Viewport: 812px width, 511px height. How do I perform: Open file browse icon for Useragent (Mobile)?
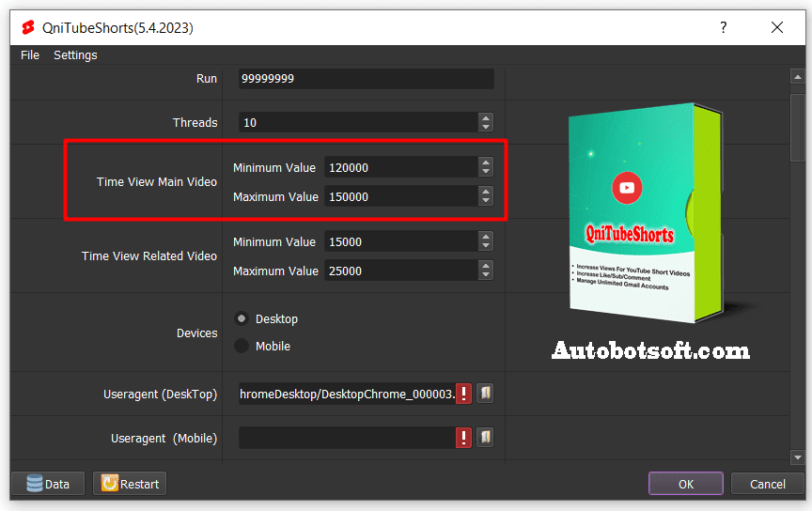485,438
